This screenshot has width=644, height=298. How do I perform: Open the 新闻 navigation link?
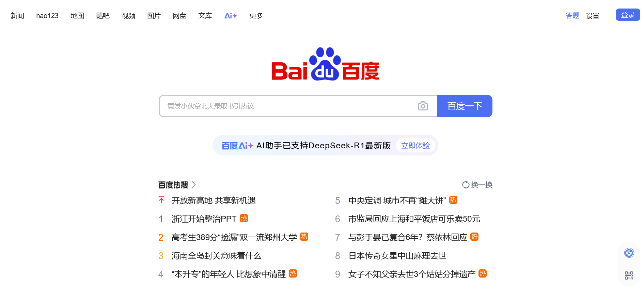point(17,16)
